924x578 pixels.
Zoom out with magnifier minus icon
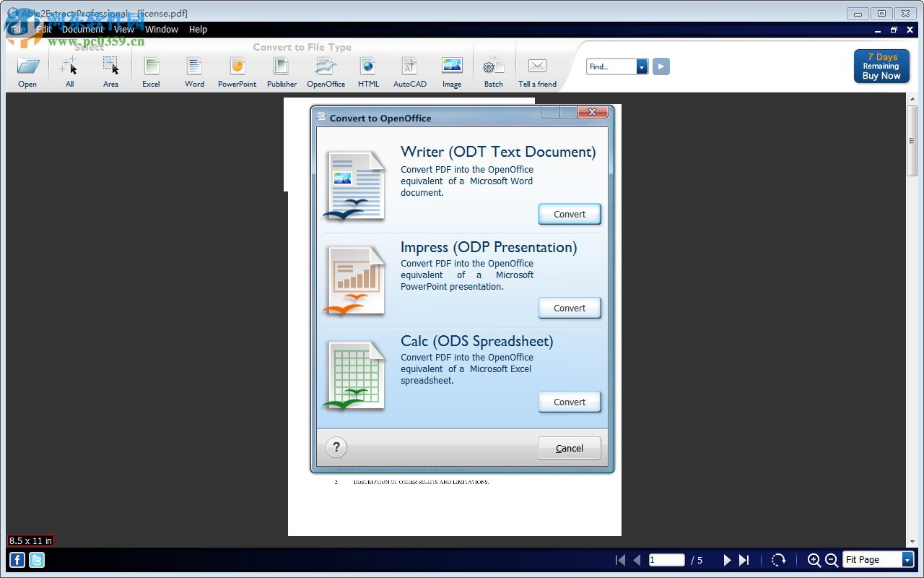[x=832, y=560]
